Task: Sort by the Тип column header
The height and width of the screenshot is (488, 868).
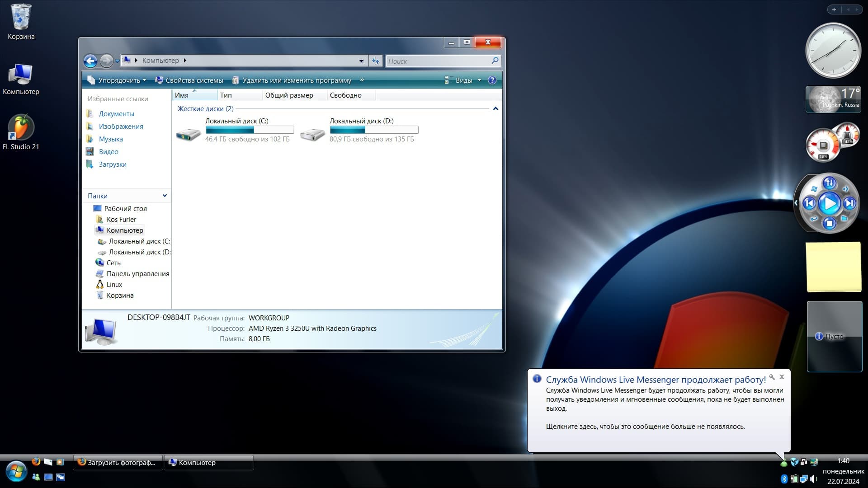Action: (x=240, y=95)
